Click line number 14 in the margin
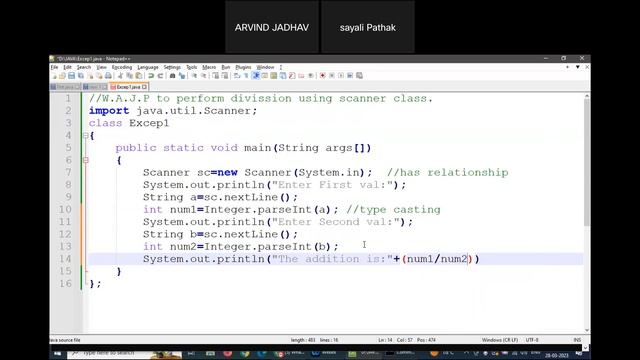 [65, 259]
